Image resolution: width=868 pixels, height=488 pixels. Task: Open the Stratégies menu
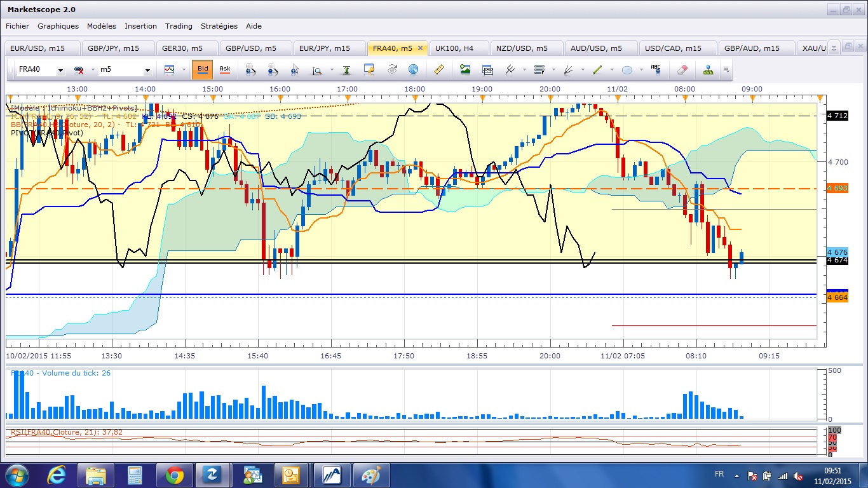(219, 26)
